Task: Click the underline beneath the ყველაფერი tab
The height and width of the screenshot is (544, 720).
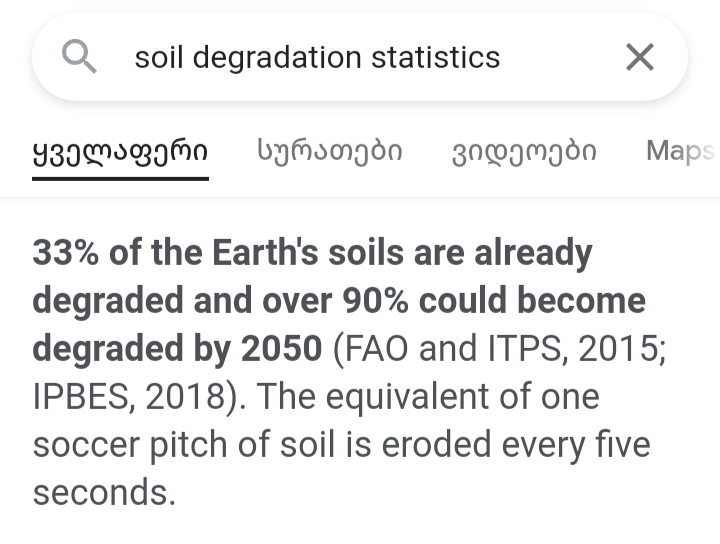Action: click(120, 178)
